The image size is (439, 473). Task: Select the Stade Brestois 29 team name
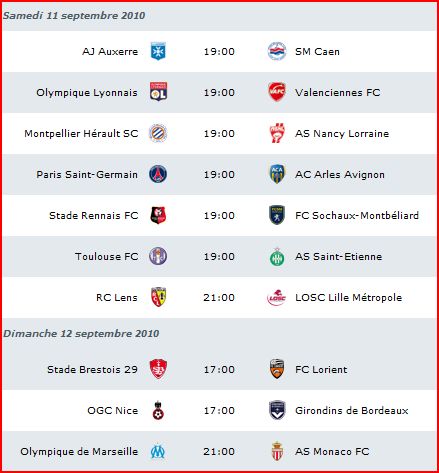pyautogui.click(x=92, y=369)
